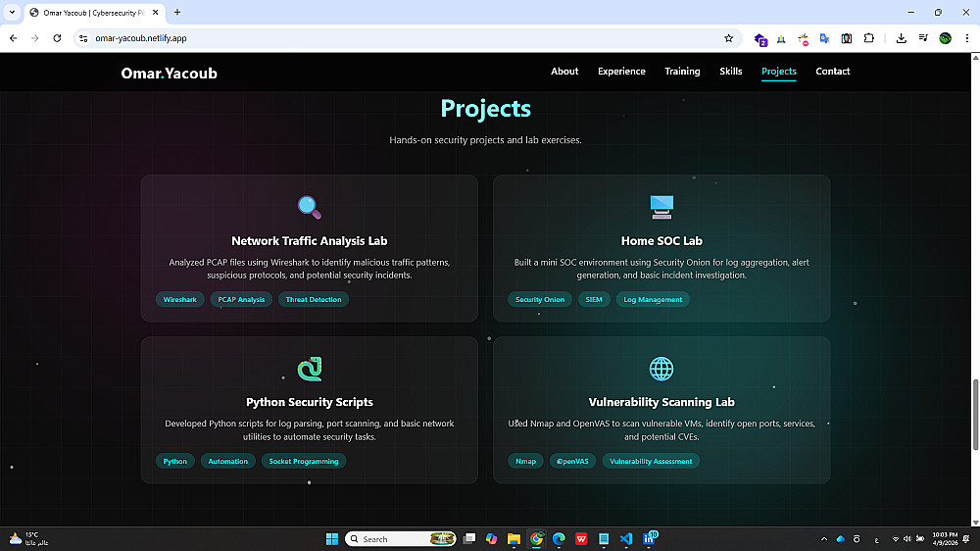The image size is (980, 551).
Task: Open Visual Studio Code from the taskbar
Action: [626, 539]
